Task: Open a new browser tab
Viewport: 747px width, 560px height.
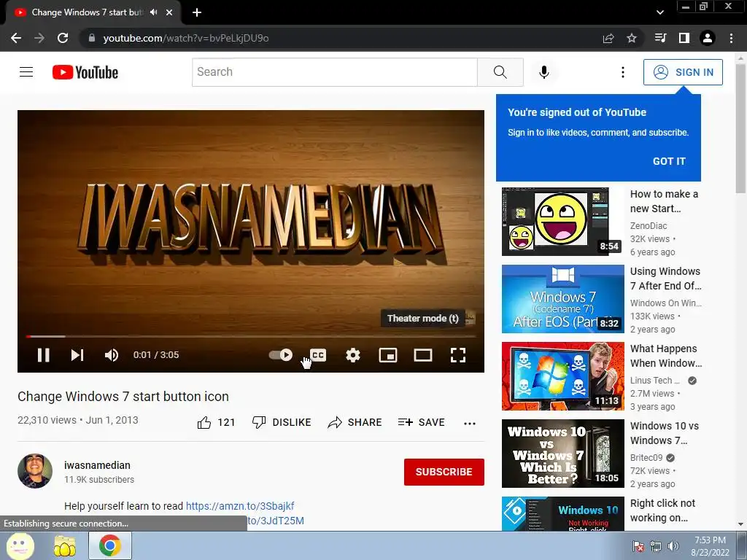Action: coord(197,12)
